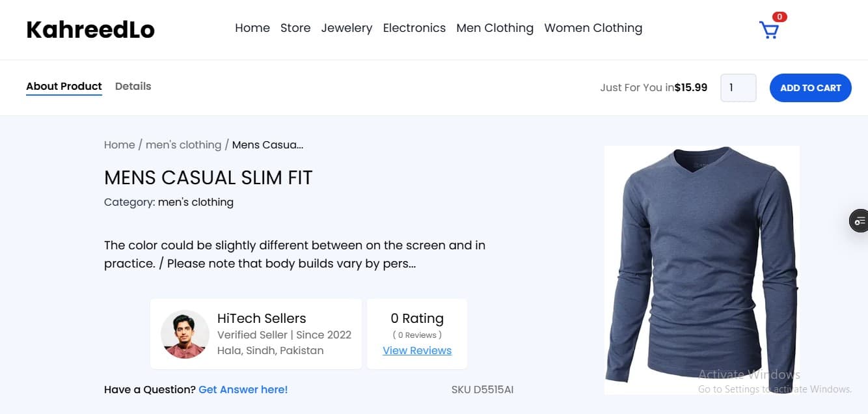868x414 pixels.
Task: Navigate to Jewelery category
Action: tap(347, 28)
